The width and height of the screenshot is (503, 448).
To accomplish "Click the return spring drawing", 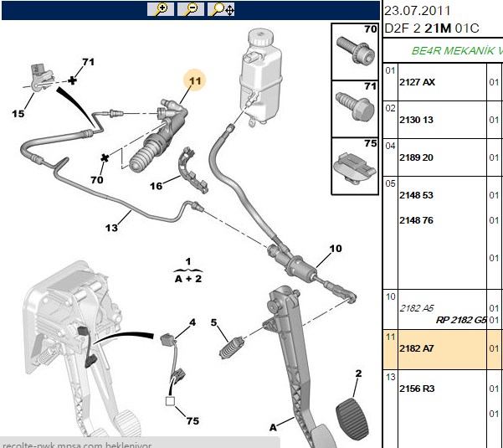I will (232, 348).
